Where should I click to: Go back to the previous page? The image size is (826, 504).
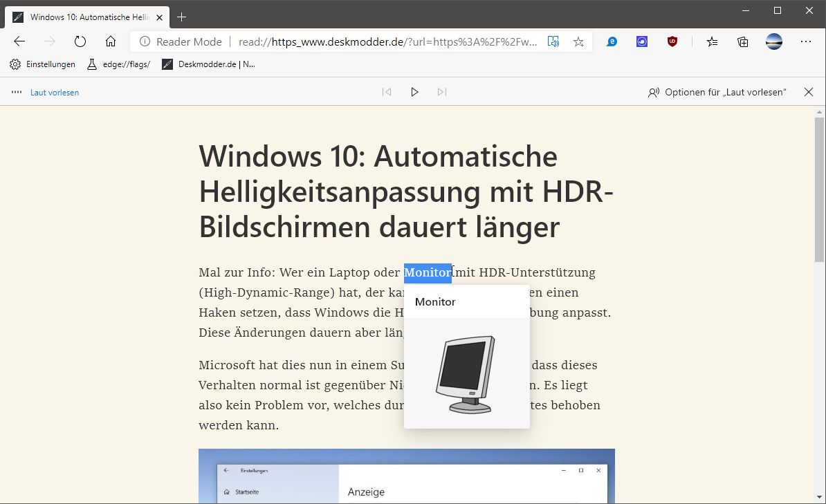[19, 41]
